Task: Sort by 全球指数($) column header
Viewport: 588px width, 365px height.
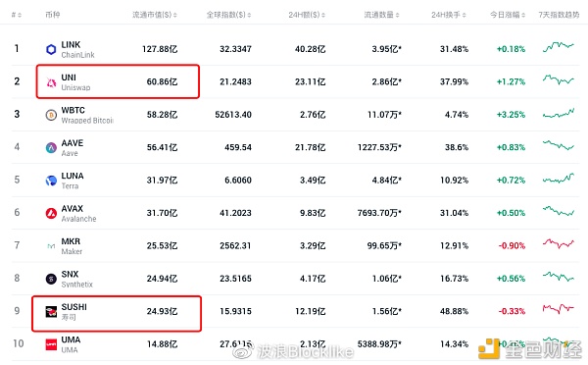Action: (228, 15)
